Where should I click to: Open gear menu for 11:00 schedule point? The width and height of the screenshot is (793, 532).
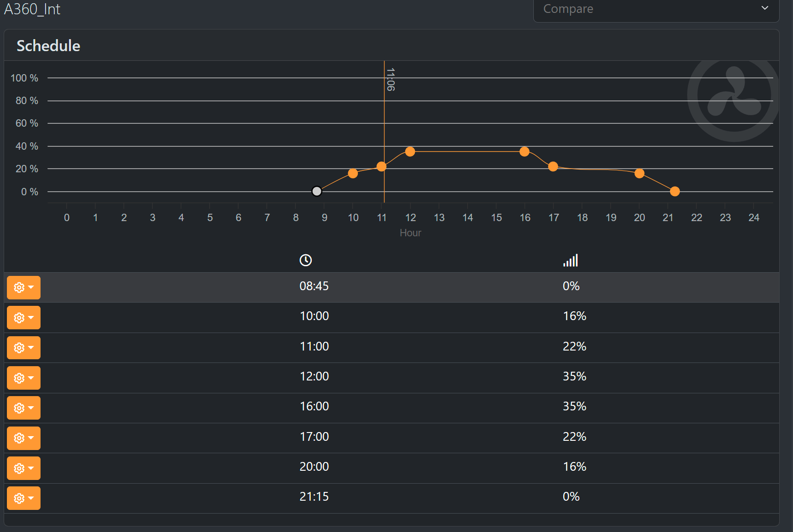23,348
